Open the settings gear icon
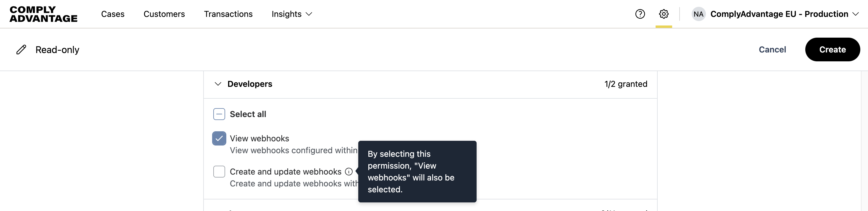Viewport: 868px width, 211px height. click(664, 14)
